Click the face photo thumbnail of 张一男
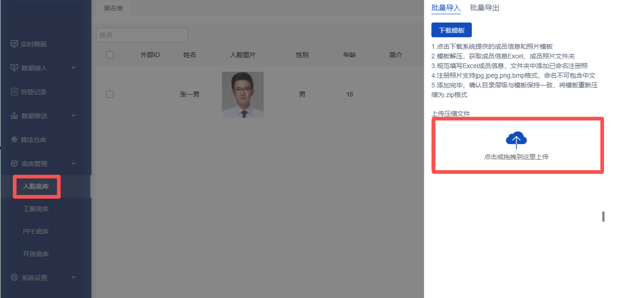This screenshot has width=644, height=298. pos(243,94)
